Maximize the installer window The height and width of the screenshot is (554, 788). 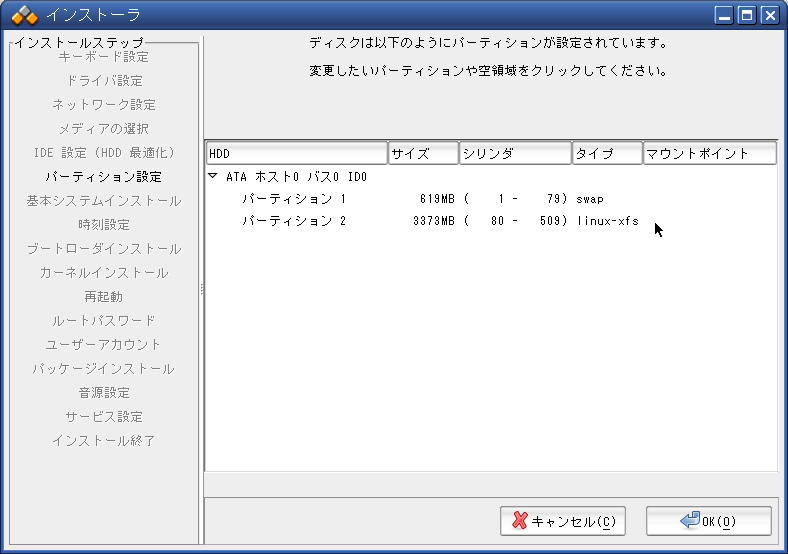point(747,15)
